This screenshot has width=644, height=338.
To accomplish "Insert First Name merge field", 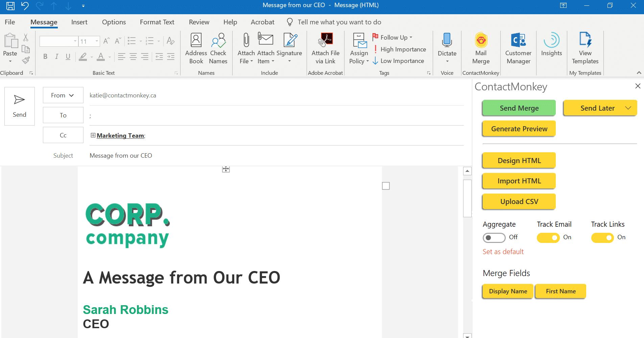I will point(560,291).
